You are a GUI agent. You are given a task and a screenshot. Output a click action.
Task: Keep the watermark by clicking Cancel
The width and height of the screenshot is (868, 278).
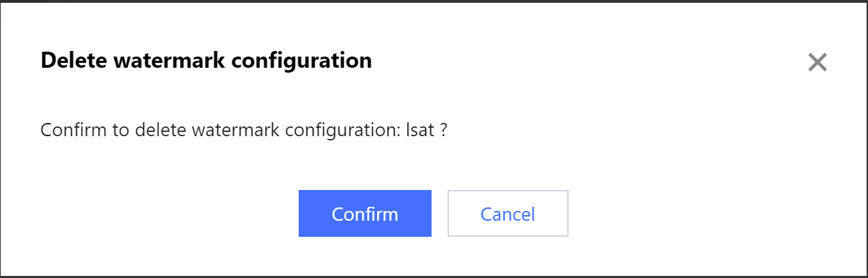point(508,213)
